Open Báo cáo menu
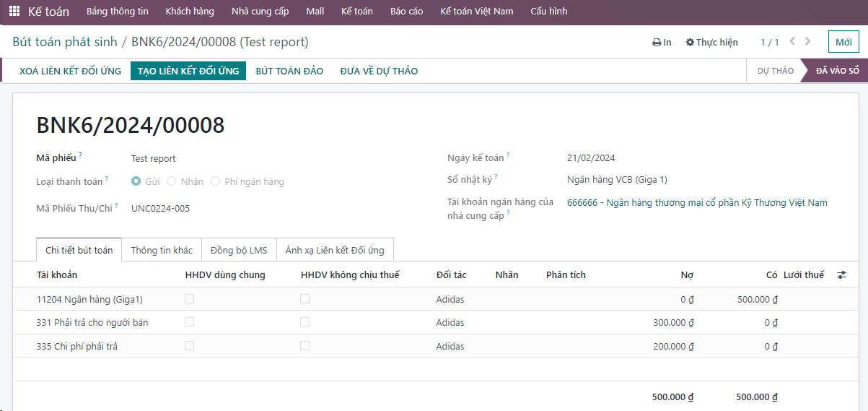 point(406,12)
